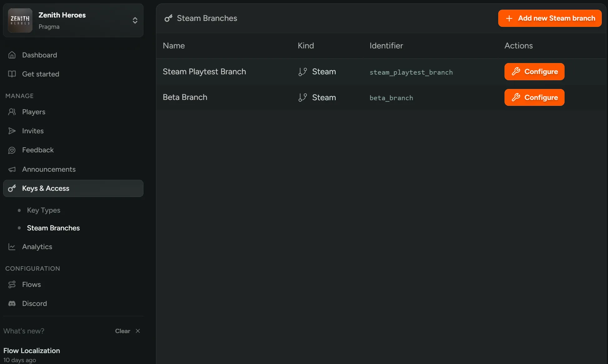The image size is (608, 364).
Task: Select Steam Branches in the sidebar
Action: (53, 228)
